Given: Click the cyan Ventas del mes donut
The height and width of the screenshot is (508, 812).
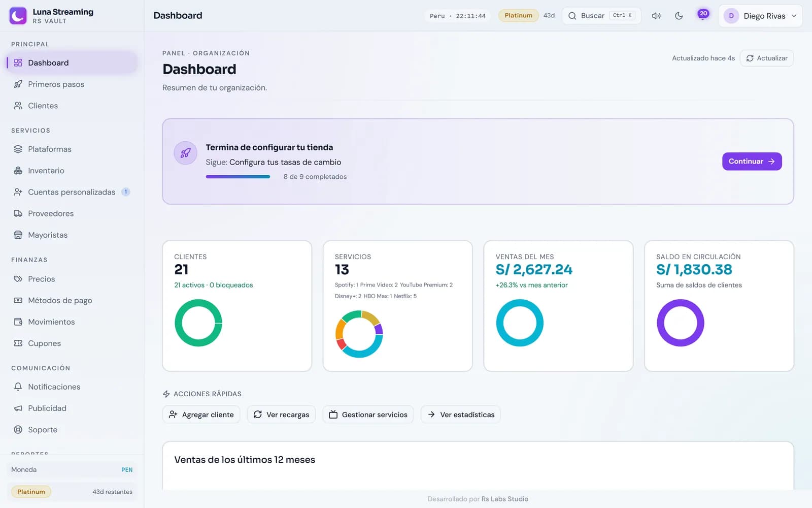Looking at the screenshot, I should (520, 323).
